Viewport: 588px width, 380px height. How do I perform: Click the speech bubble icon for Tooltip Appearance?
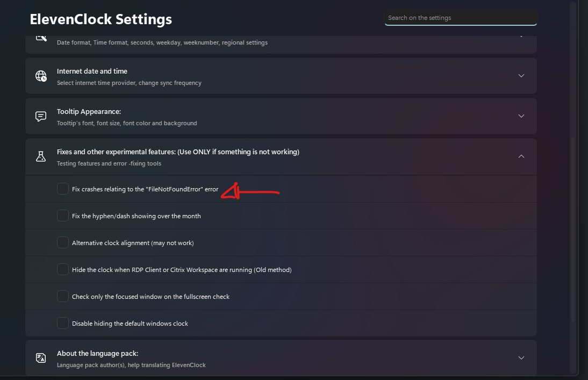41,116
